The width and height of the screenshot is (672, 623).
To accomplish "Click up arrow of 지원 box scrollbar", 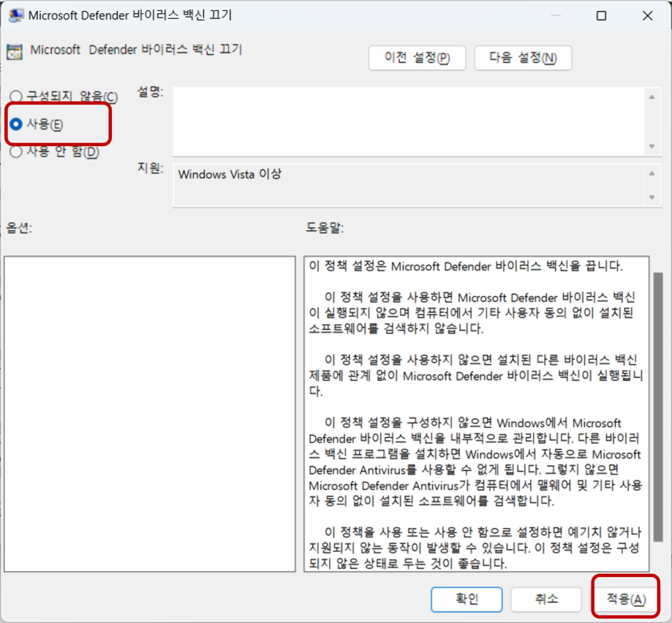I will click(x=652, y=174).
